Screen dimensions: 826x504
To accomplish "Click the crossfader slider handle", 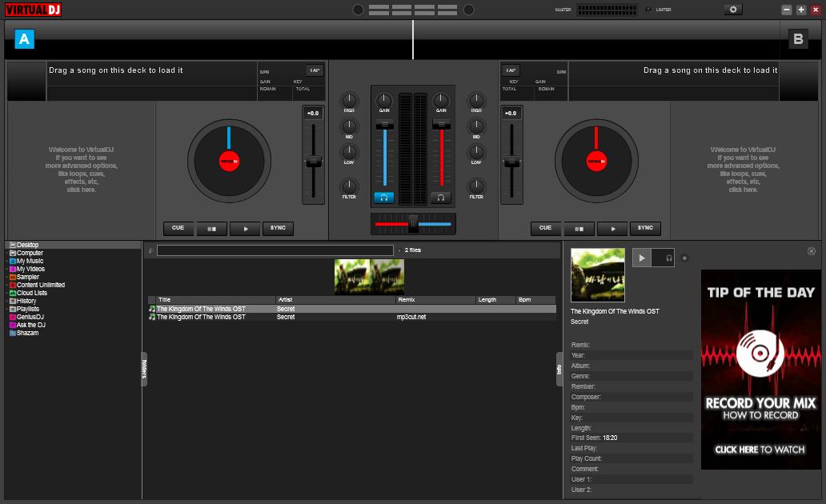I will pyautogui.click(x=413, y=224).
